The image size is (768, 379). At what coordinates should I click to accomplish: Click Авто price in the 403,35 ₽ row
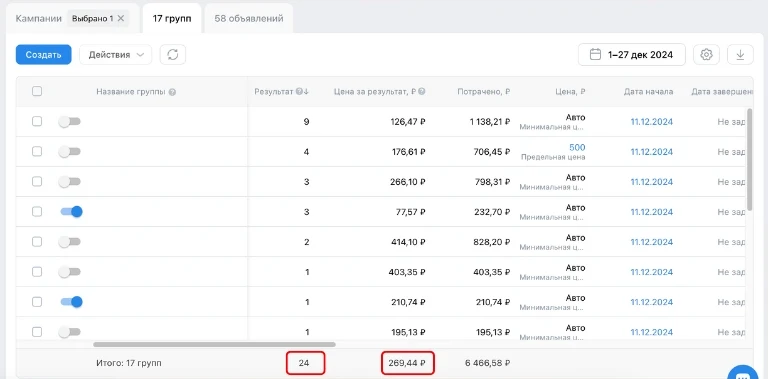[576, 268]
